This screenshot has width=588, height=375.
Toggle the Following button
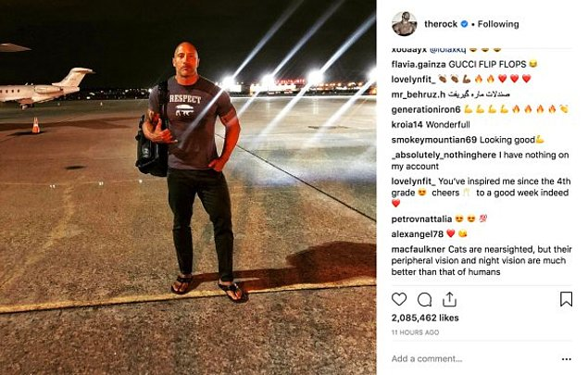pos(498,24)
